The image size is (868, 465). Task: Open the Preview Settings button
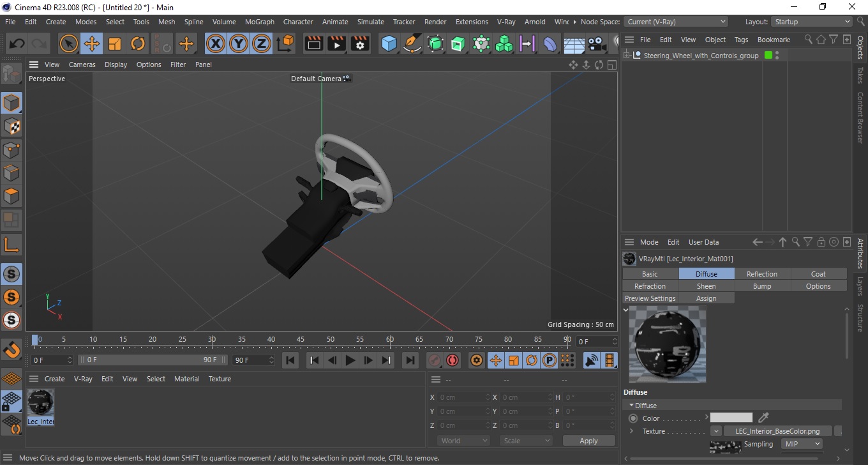coord(650,298)
